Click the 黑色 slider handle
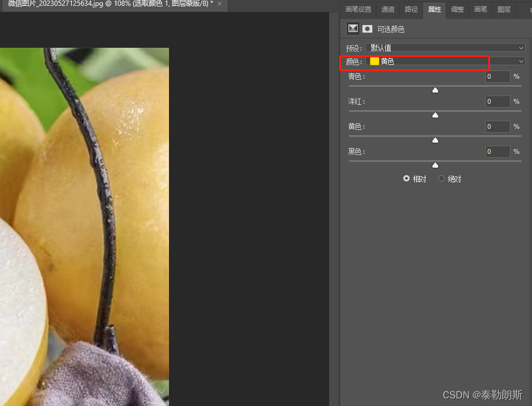Viewport: 532px width, 406px height. [x=435, y=165]
